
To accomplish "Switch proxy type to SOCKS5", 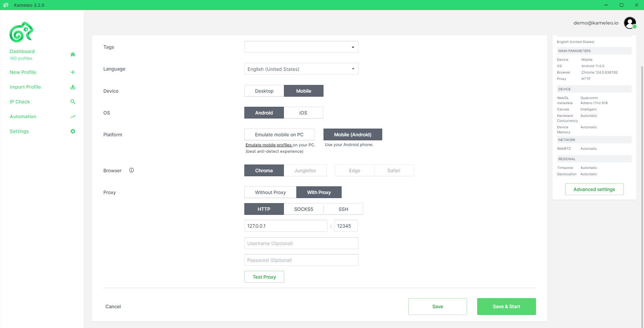I will (x=304, y=209).
